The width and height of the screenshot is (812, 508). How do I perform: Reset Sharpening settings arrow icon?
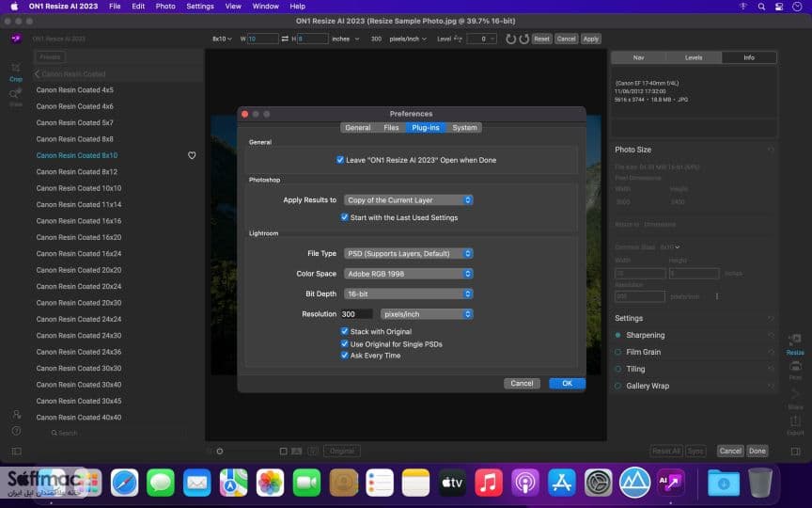coord(771,336)
